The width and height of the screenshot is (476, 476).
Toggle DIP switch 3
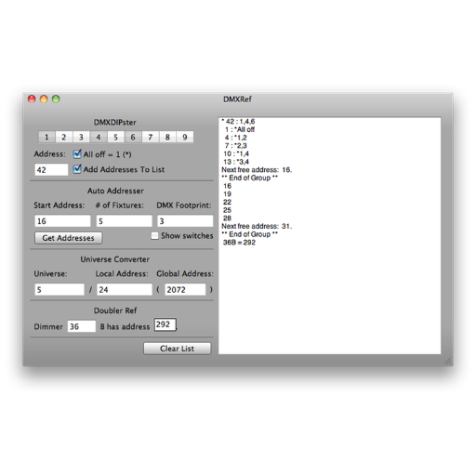tap(81, 137)
